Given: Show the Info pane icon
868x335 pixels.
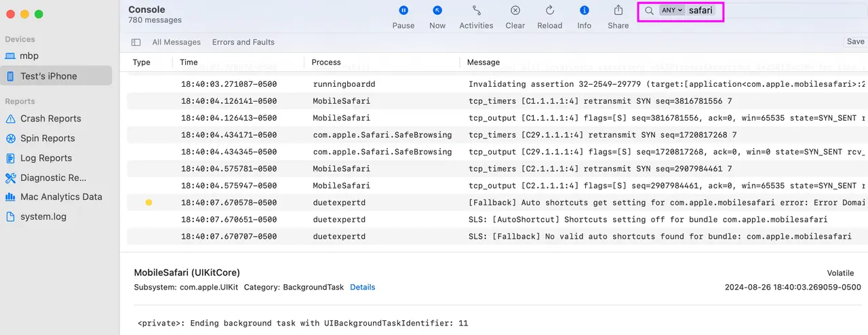Looking at the screenshot, I should coord(585,10).
